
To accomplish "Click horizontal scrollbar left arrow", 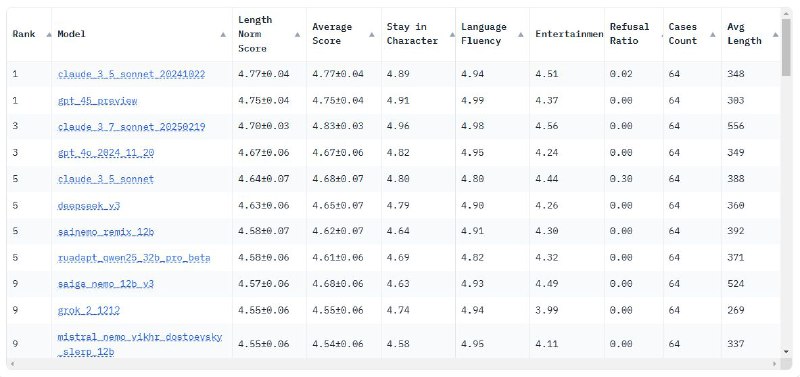I will coord(12,364).
